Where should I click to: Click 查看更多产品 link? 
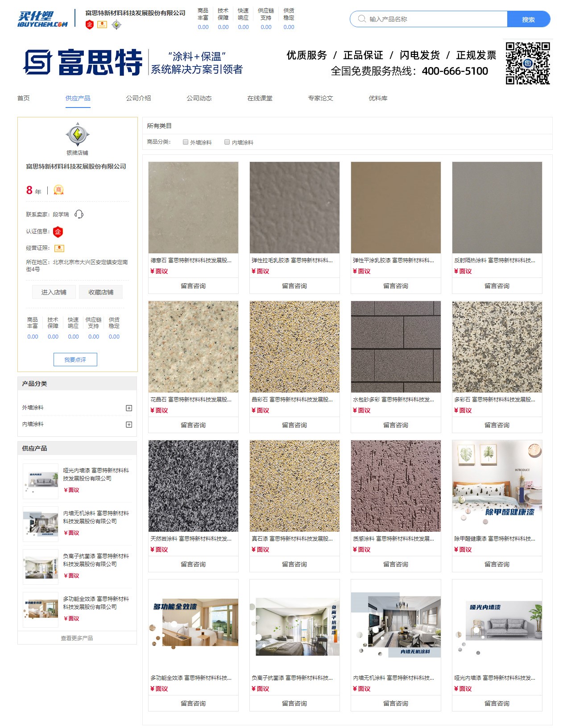click(77, 638)
